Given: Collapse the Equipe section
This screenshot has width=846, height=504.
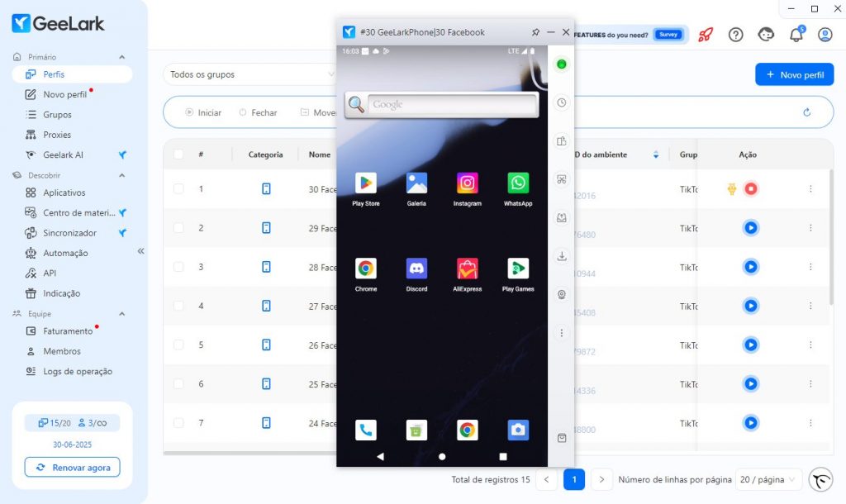Looking at the screenshot, I should click(122, 313).
